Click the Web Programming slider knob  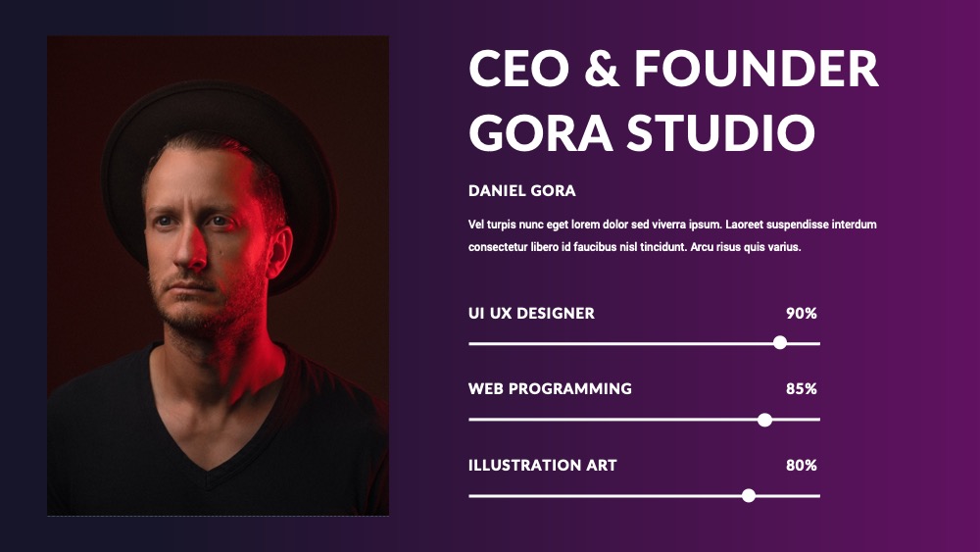764,420
